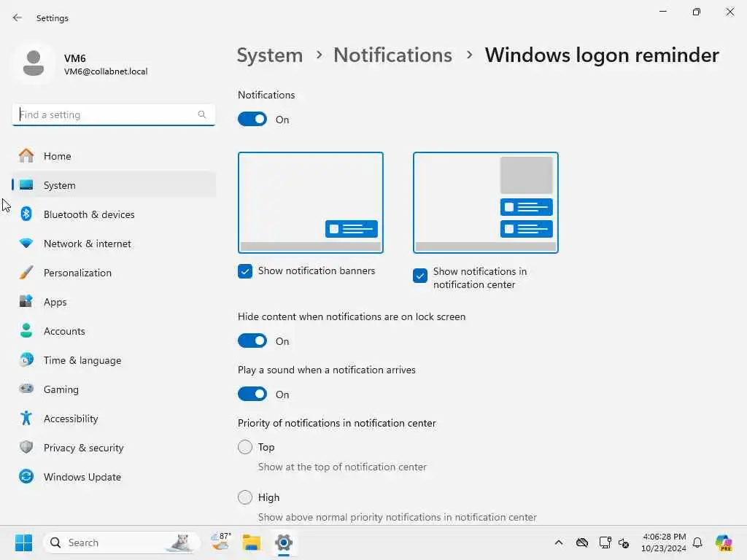This screenshot has width=747, height=560.
Task: Click the Settings gear on the taskbar
Action: click(284, 542)
